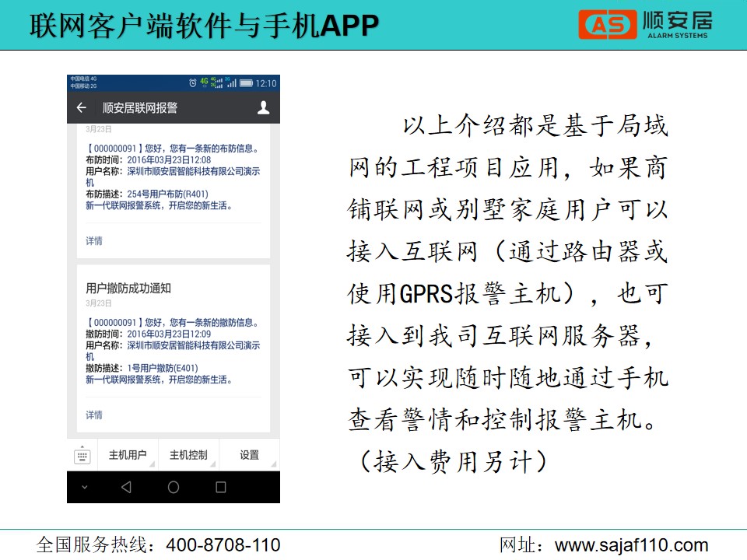Click the 400-8708-110 hotline number
Screen dimensions: 747x560
pyautogui.click(x=222, y=544)
